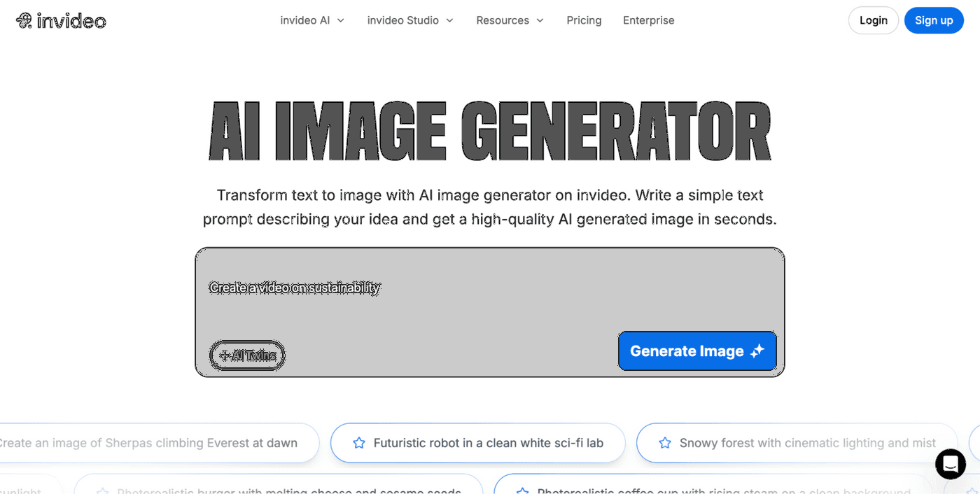Click the sparkle icon on Generate Image
The width and height of the screenshot is (980, 494).
757,351
